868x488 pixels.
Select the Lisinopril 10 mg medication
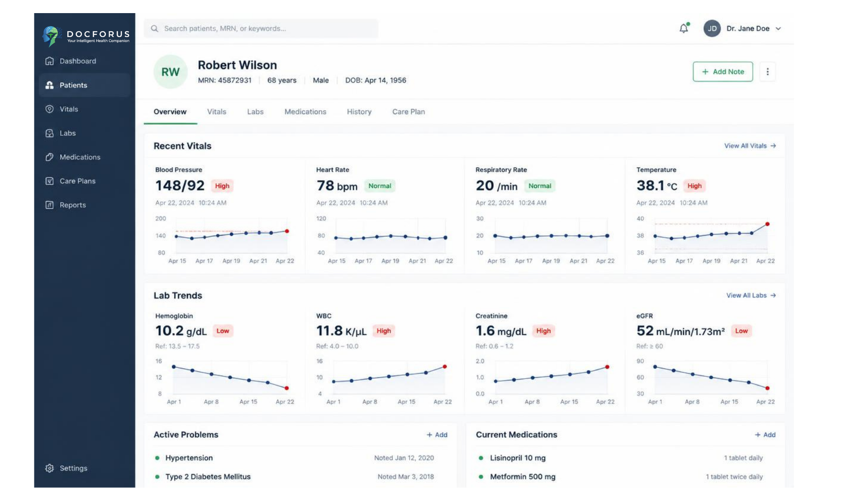(x=626, y=458)
